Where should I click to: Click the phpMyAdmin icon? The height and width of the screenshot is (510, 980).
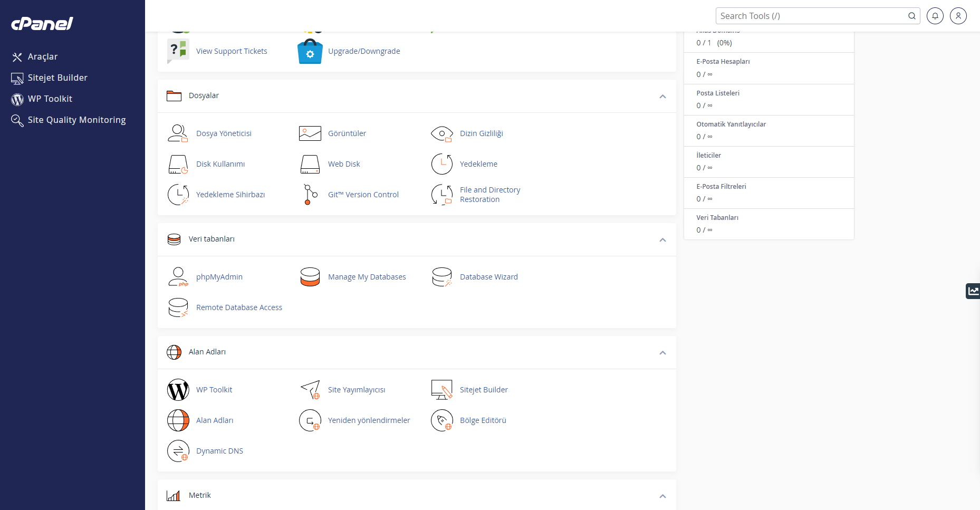pos(178,277)
